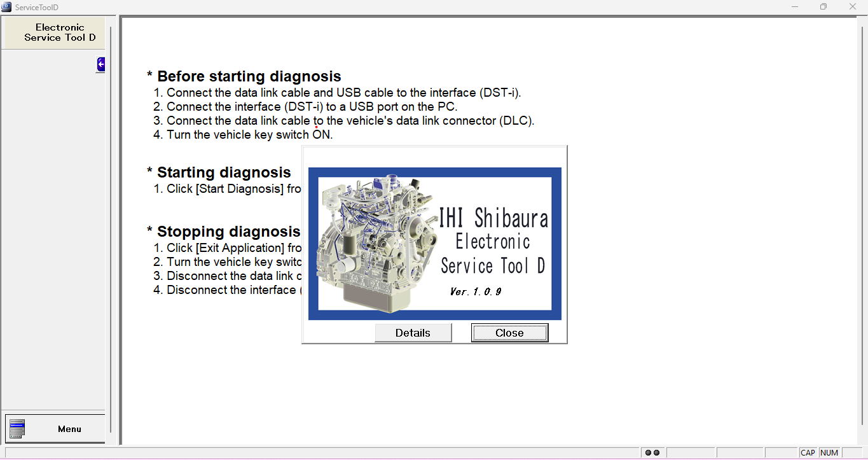Click the Electronic Service Tool D header
868x460 pixels.
pyautogui.click(x=55, y=32)
